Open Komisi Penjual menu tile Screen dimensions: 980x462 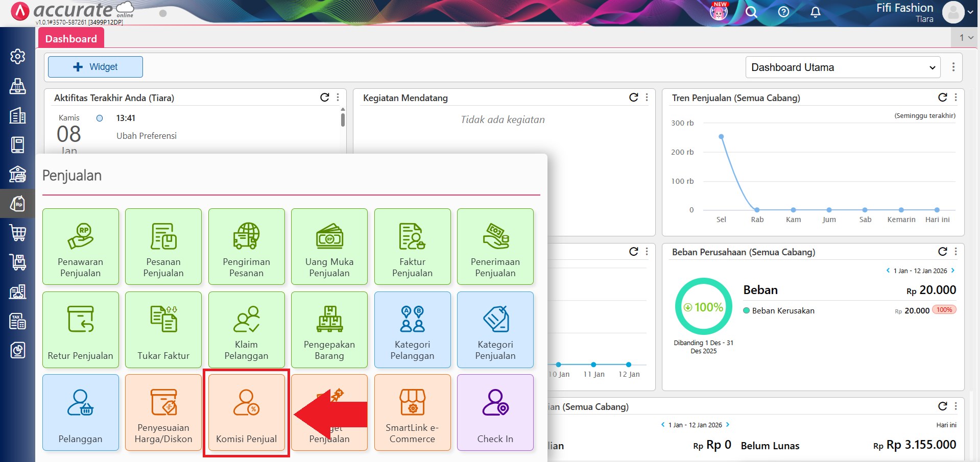pos(246,412)
